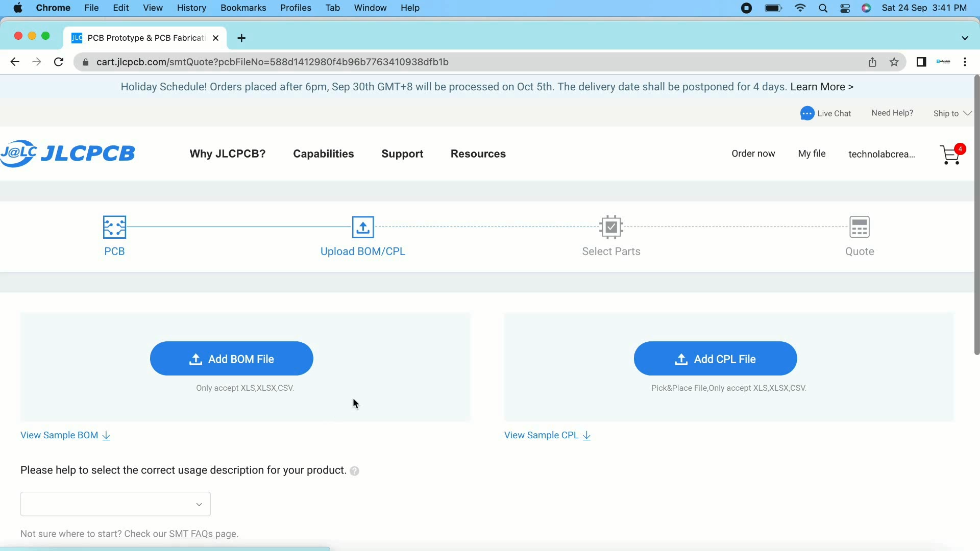The width and height of the screenshot is (980, 551).
Task: Open the Apple menu
Action: [x=18, y=8]
